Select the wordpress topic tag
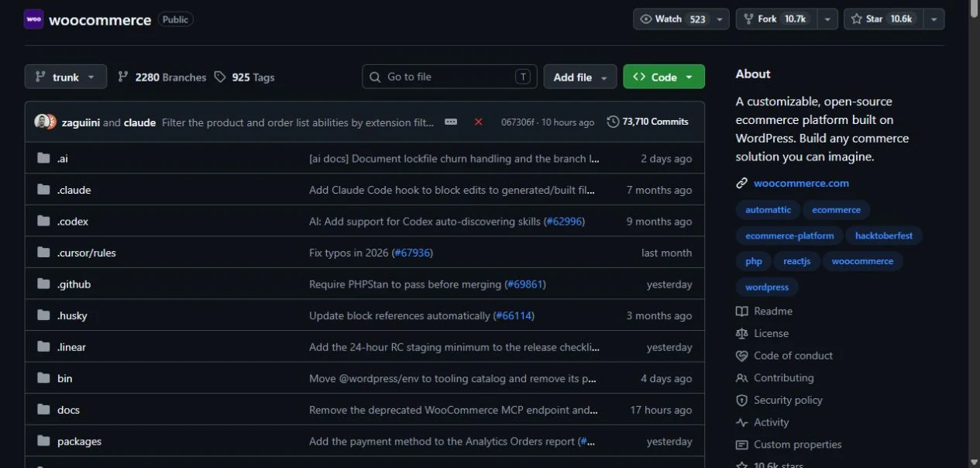 pos(767,287)
